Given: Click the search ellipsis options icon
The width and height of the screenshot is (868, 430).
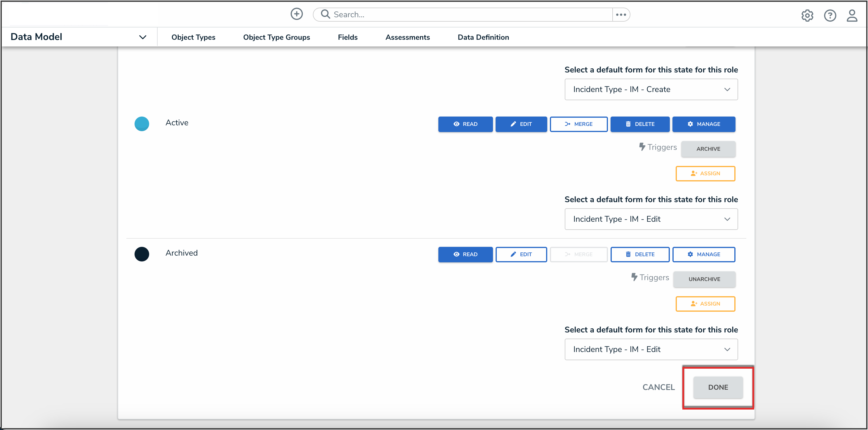Looking at the screenshot, I should (621, 15).
